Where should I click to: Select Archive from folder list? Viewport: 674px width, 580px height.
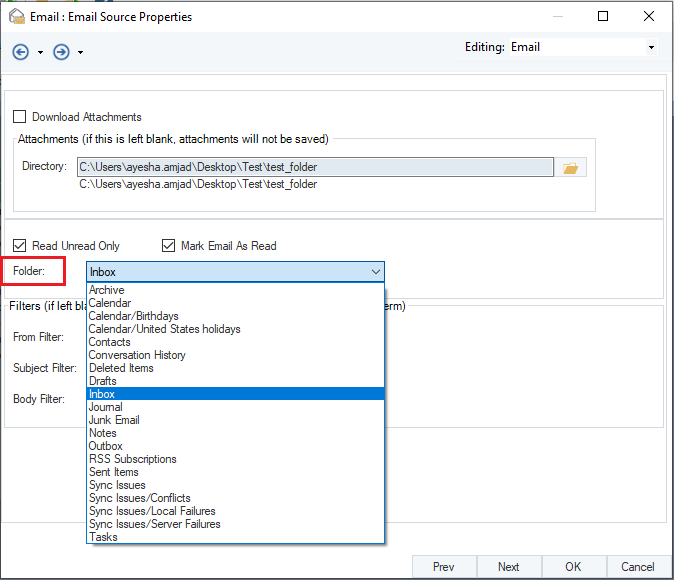pyautogui.click(x=107, y=290)
